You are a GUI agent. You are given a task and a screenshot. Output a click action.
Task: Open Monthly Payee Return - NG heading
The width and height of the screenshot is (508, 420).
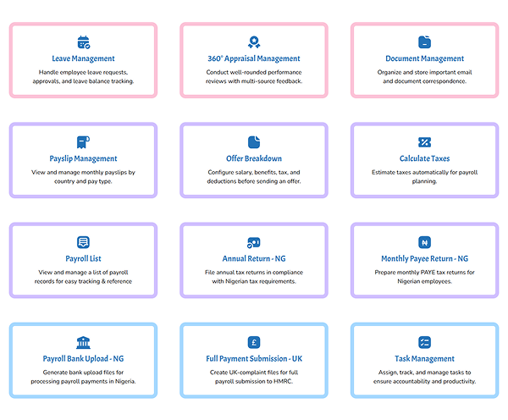tap(424, 258)
